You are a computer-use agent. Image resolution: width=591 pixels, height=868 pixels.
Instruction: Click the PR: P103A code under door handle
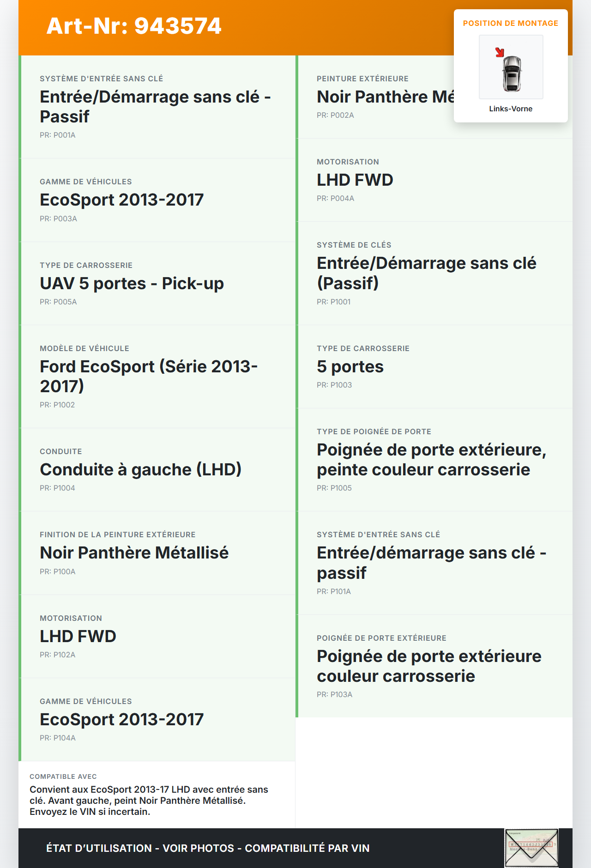[x=334, y=694]
